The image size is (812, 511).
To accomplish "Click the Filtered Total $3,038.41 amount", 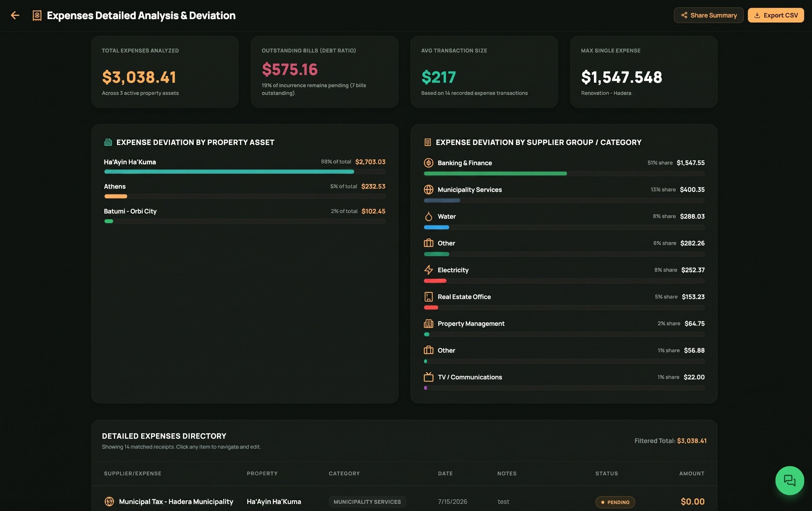I will coord(692,441).
